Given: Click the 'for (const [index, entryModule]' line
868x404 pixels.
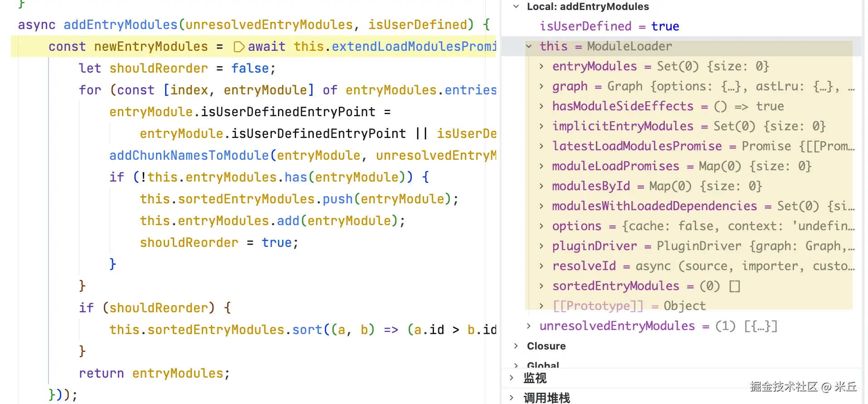Looking at the screenshot, I should pyautogui.click(x=288, y=90).
